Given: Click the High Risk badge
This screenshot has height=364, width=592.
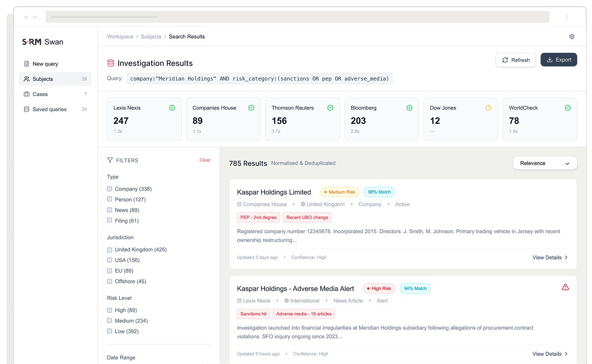Looking at the screenshot, I should click(x=379, y=288).
